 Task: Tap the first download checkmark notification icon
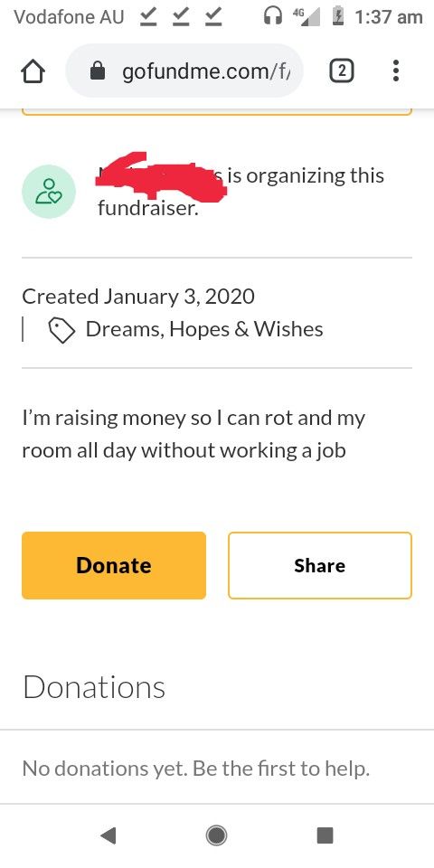[146, 18]
